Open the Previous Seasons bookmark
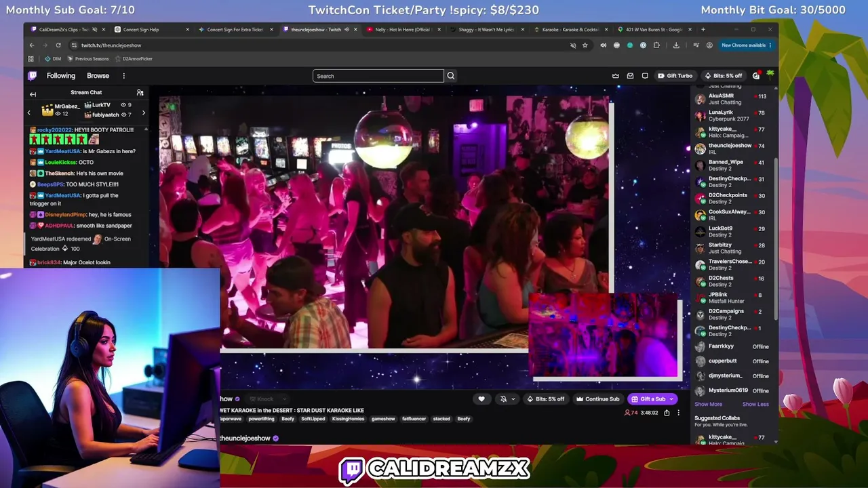 (x=88, y=59)
